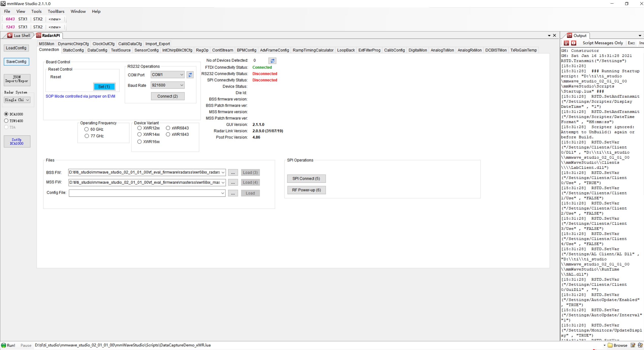Open the Tools menu
644x350 pixels.
[x=36, y=11]
